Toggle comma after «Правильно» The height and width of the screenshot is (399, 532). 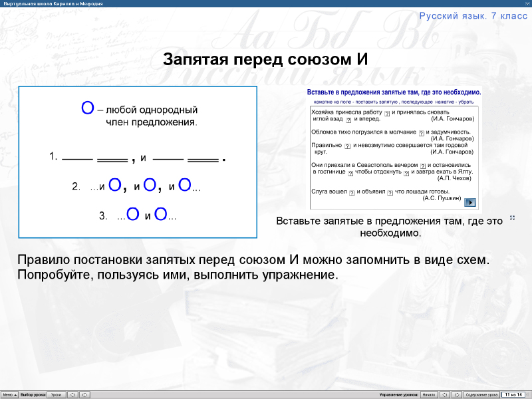(x=348, y=146)
